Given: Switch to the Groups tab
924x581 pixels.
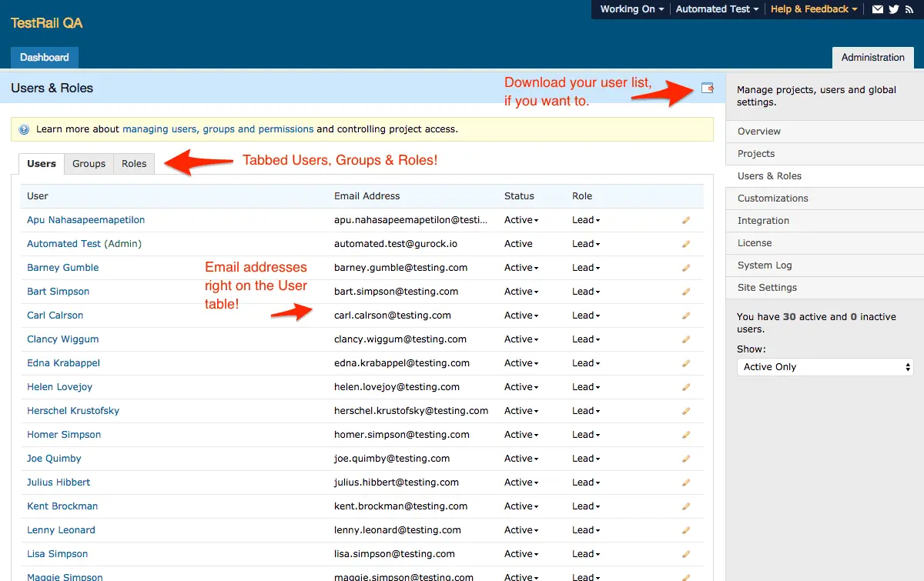Looking at the screenshot, I should point(89,164).
